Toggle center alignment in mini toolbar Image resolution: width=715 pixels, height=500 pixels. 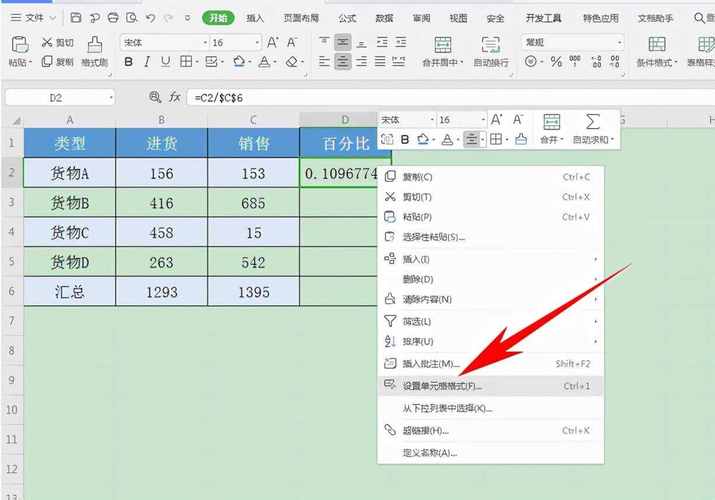click(471, 139)
